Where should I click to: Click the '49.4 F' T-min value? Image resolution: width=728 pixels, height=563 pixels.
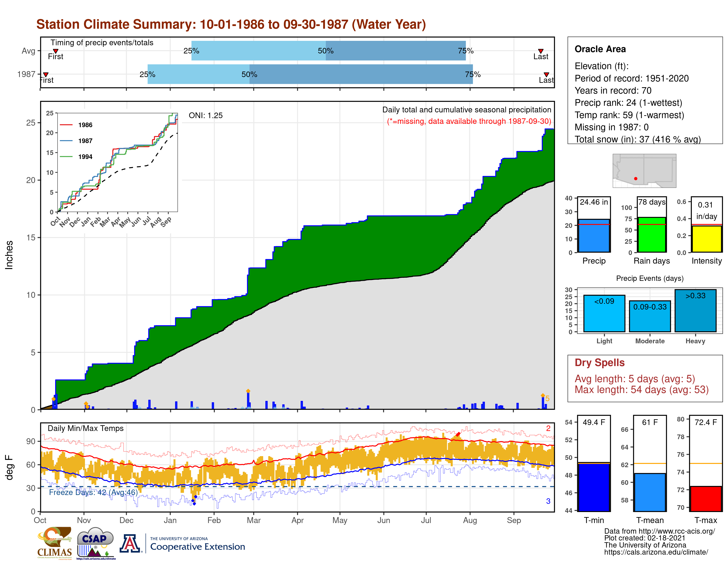point(594,422)
